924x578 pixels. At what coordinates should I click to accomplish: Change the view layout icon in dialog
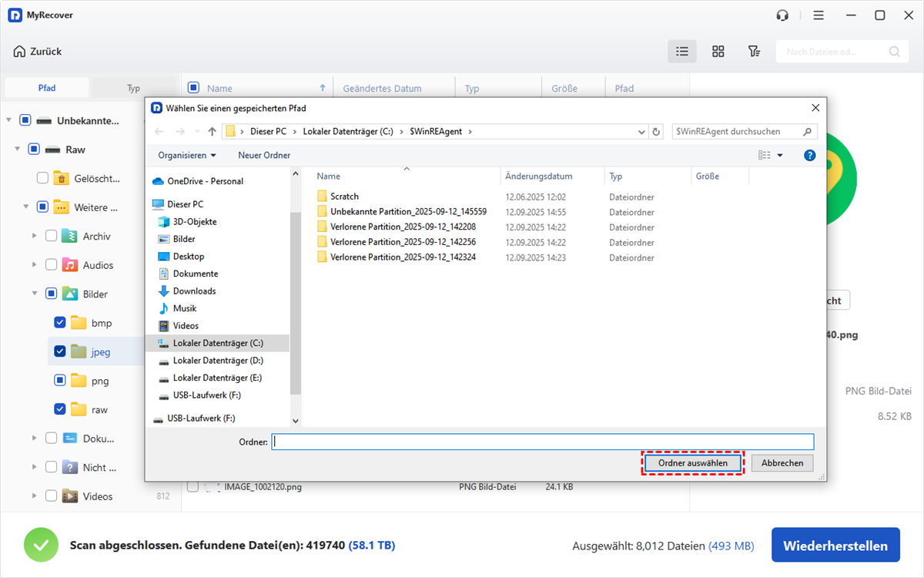coord(765,155)
